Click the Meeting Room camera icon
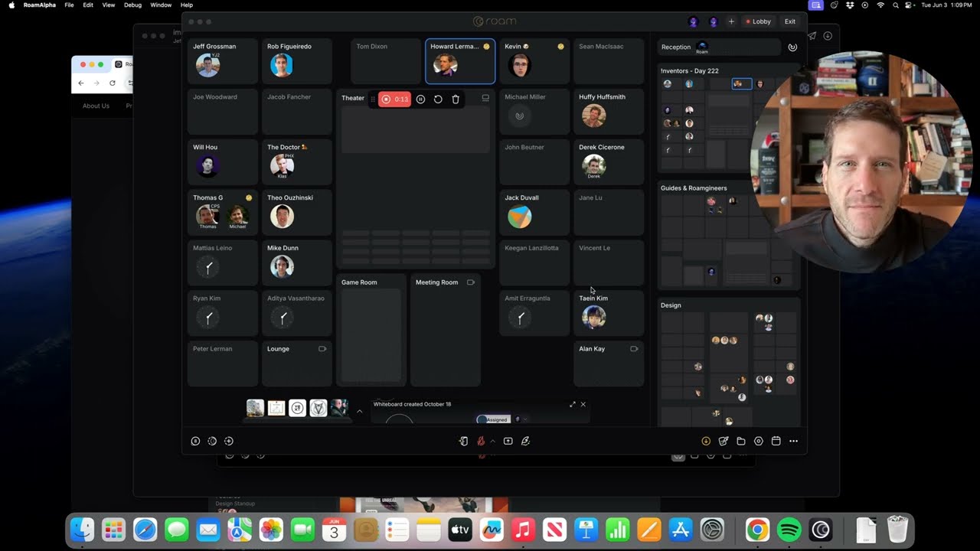The height and width of the screenshot is (551, 980). pyautogui.click(x=471, y=282)
